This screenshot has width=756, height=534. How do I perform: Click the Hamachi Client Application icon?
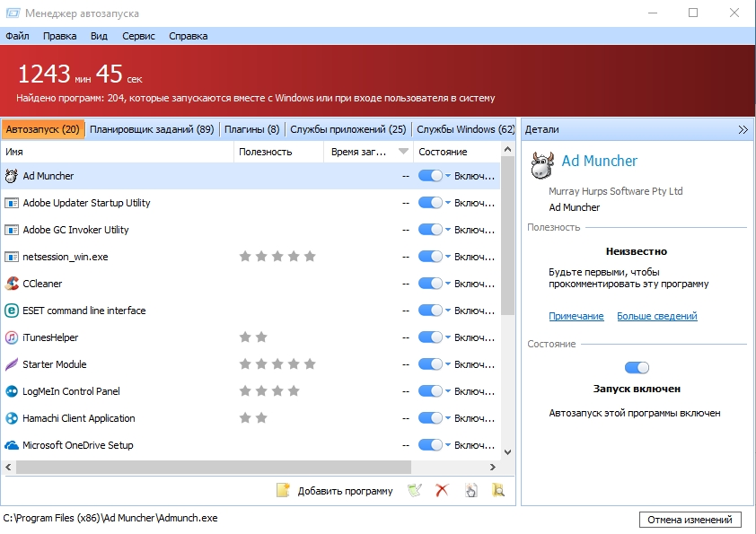13,418
